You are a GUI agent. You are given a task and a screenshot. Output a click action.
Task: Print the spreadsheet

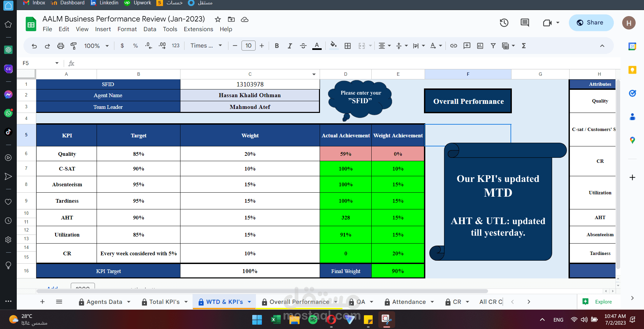pos(60,46)
